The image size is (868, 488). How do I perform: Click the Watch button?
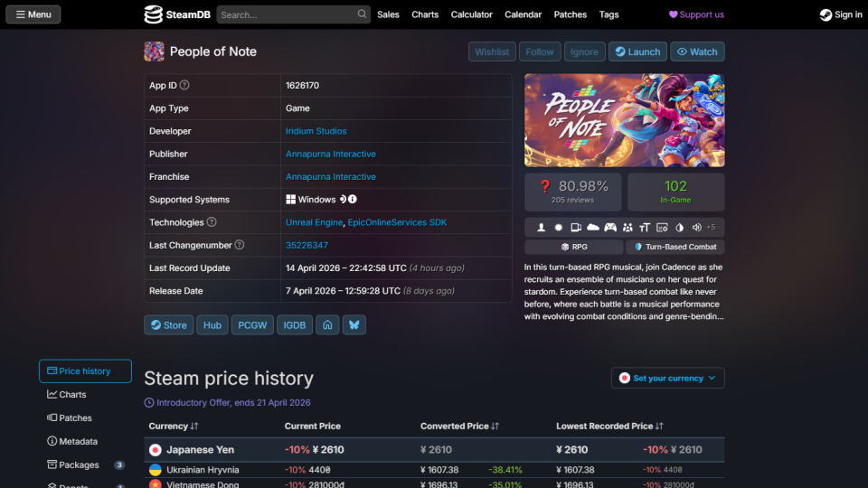[x=697, y=52]
